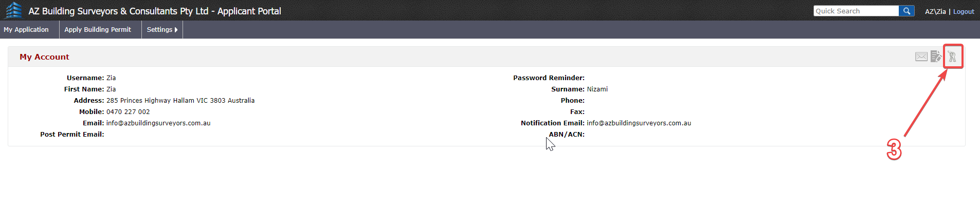980x207 pixels.
Task: Click the magnifier Quick Search button
Action: click(906, 11)
